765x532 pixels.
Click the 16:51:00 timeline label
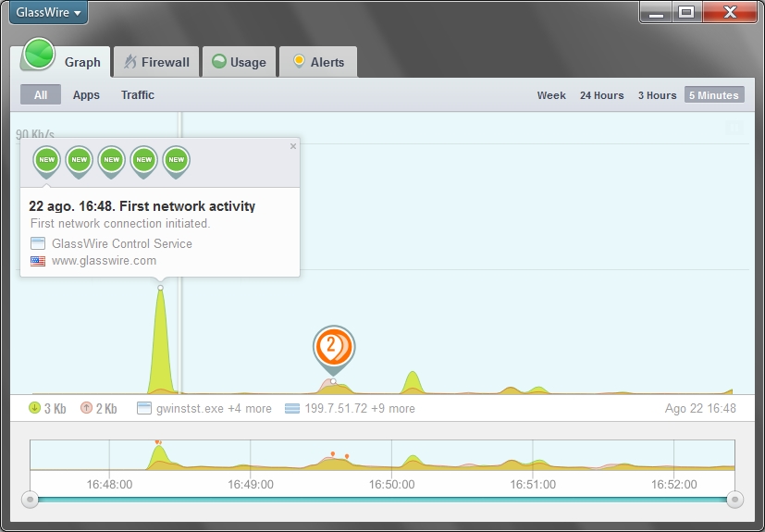pos(533,485)
